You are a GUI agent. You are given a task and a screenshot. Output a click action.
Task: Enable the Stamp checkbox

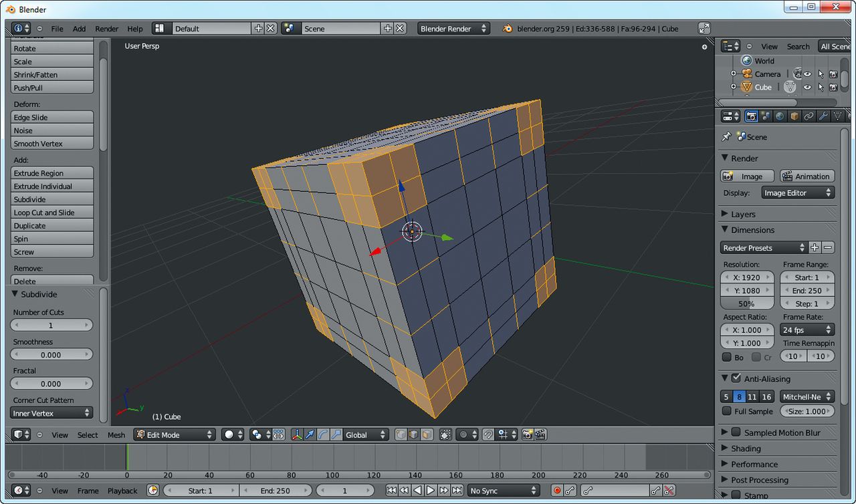pos(736,495)
